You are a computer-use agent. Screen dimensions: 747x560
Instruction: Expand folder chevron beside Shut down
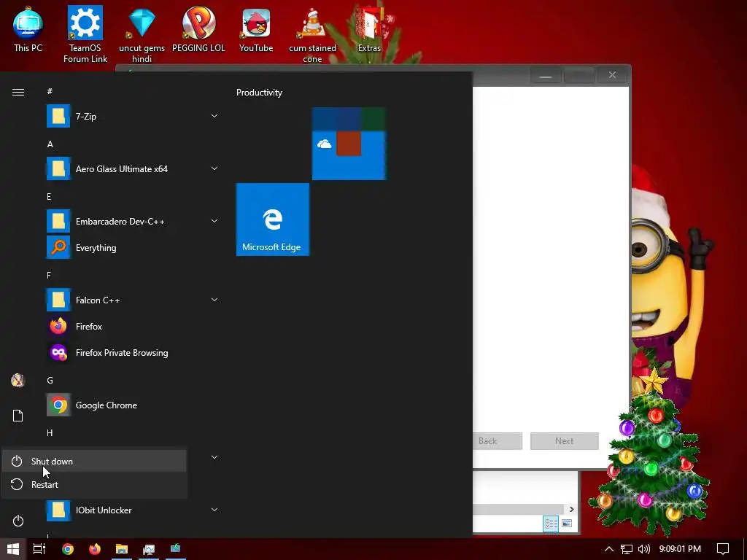(x=214, y=458)
